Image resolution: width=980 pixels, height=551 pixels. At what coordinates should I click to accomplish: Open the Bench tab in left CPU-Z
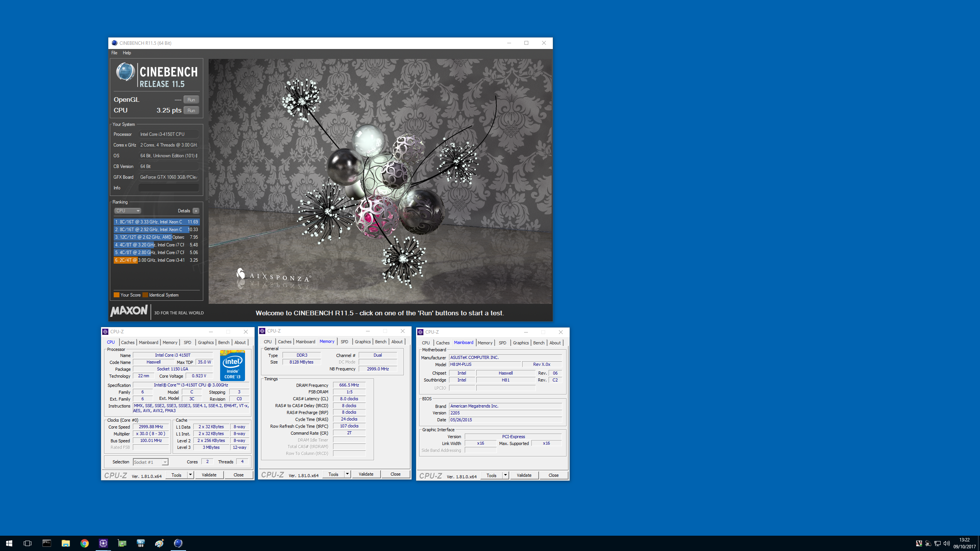click(224, 342)
